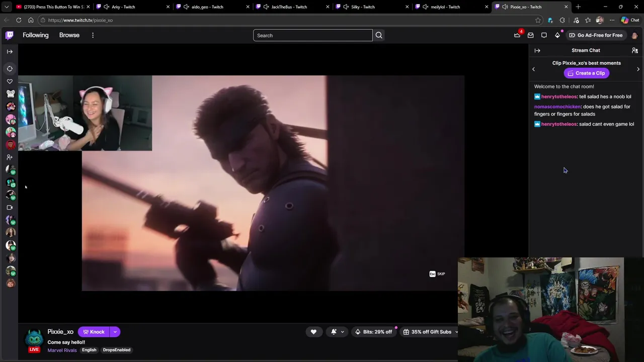
Task: Open the Browse page
Action: coord(69,35)
